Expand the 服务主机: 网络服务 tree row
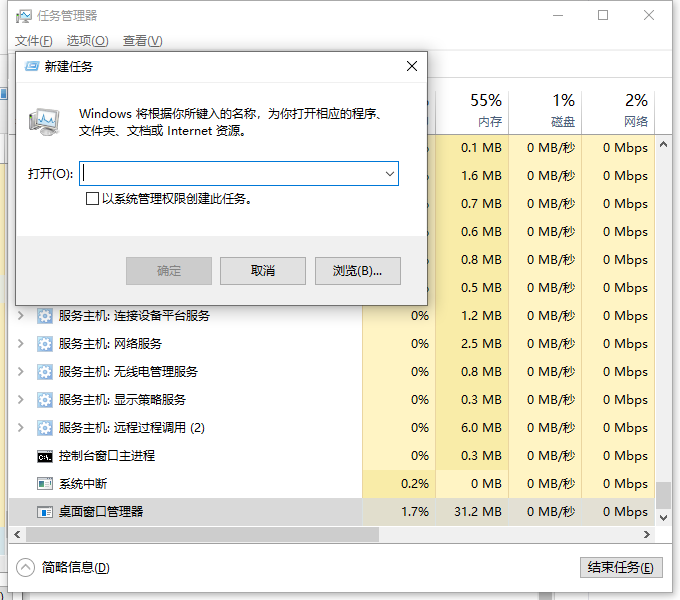This screenshot has width=680, height=600. point(21,344)
